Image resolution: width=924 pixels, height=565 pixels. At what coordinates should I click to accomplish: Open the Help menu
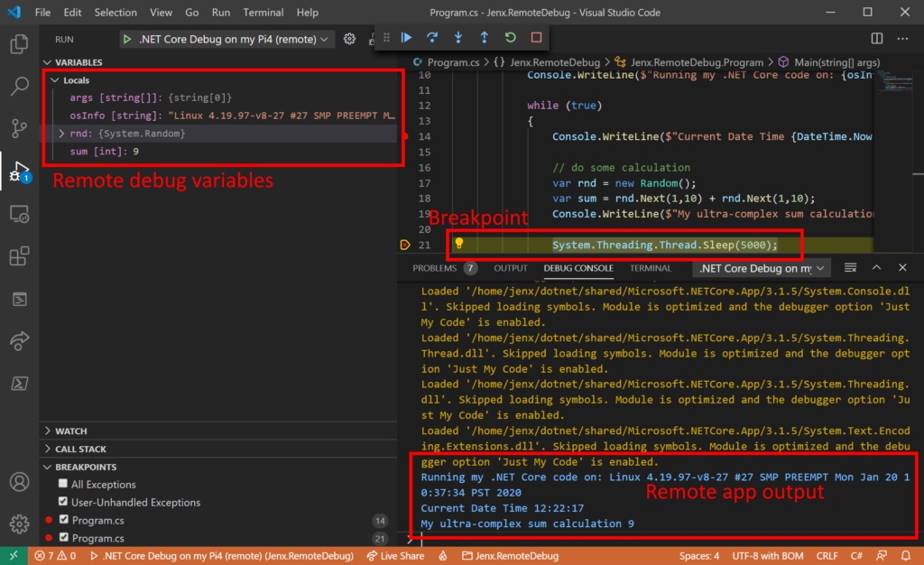pos(307,13)
